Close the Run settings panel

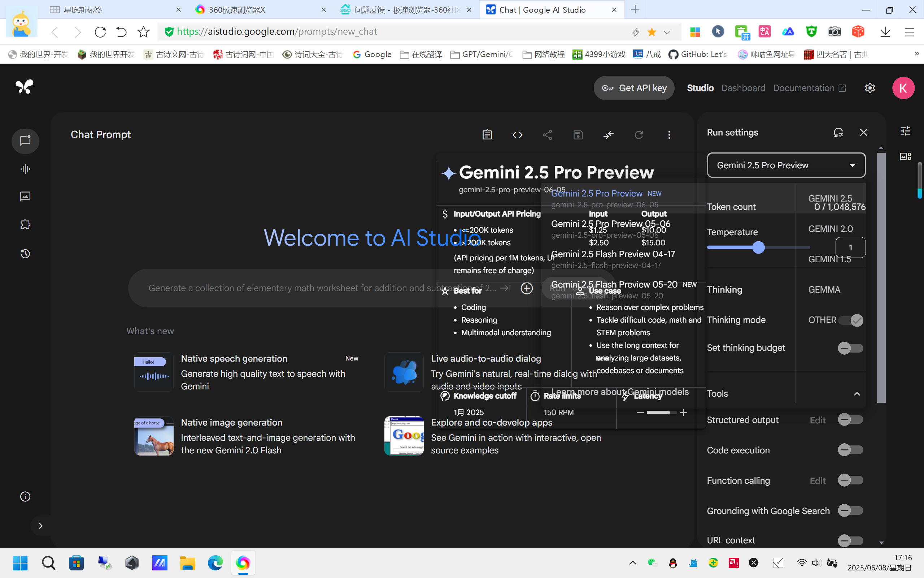[x=864, y=132]
